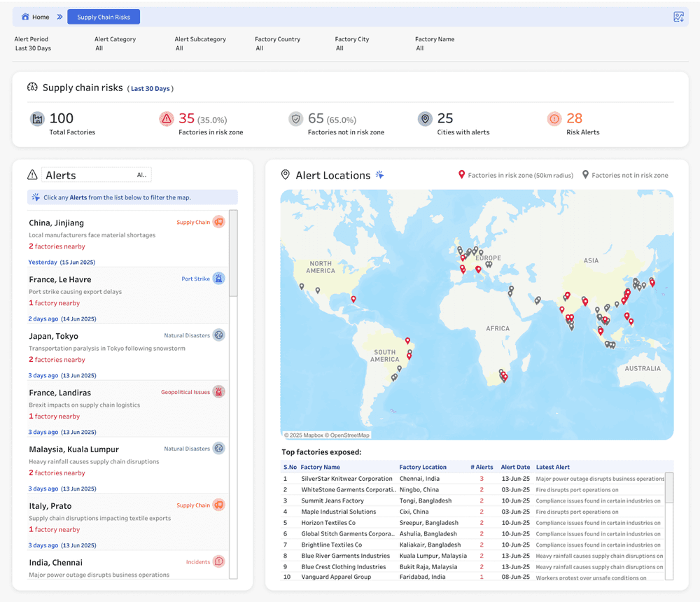
Task: Click the 1 factory nearby text under Le Havre
Action: [x=54, y=303]
